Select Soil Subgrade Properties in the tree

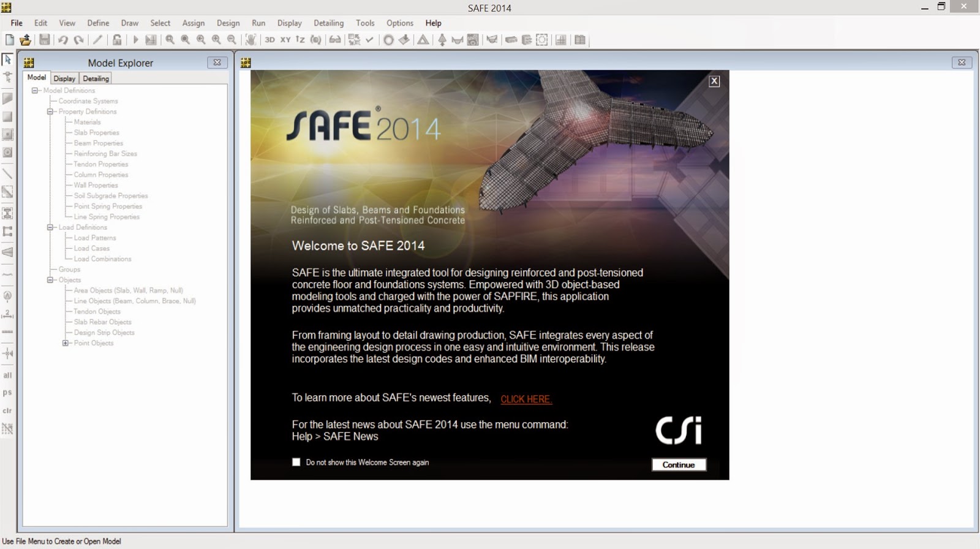pos(111,195)
